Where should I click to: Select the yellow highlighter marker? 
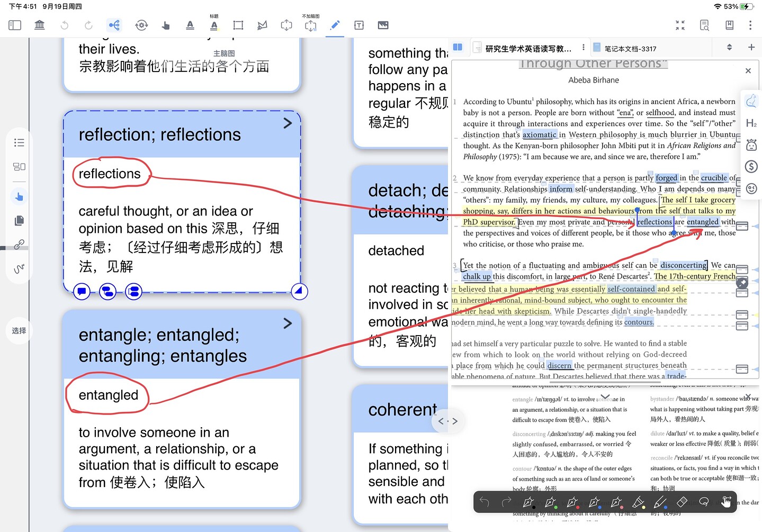click(x=638, y=502)
